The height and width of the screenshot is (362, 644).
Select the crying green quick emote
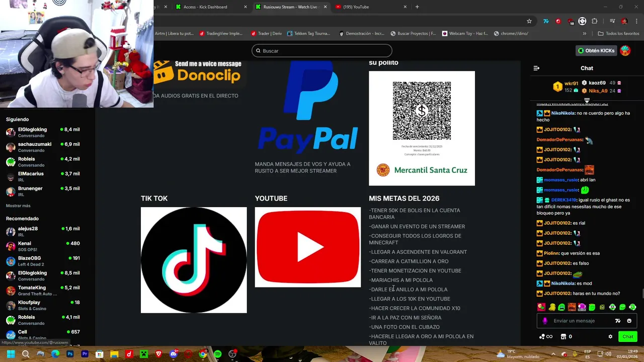561,307
